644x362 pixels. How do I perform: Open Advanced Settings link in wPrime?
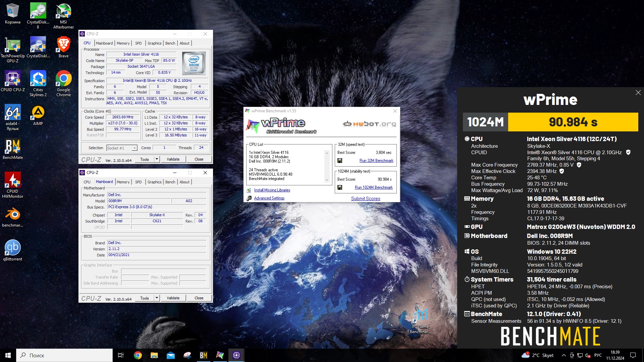tap(269, 198)
